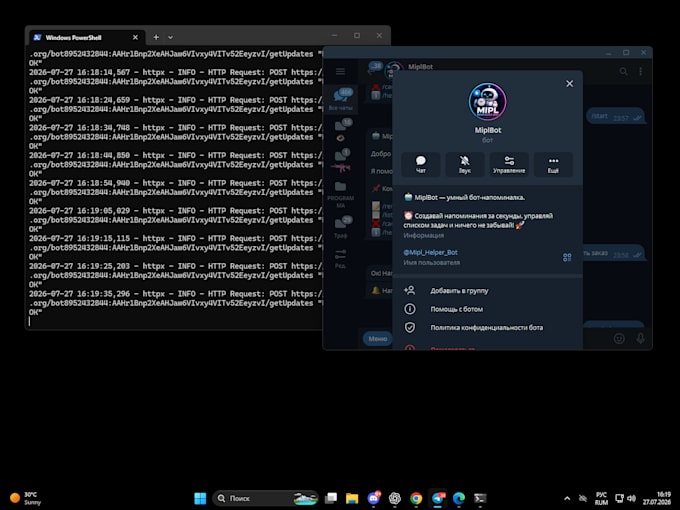Image resolution: width=680 pixels, height=510 pixels.
Task: Switch to Telegram on the taskbar
Action: [x=438, y=498]
